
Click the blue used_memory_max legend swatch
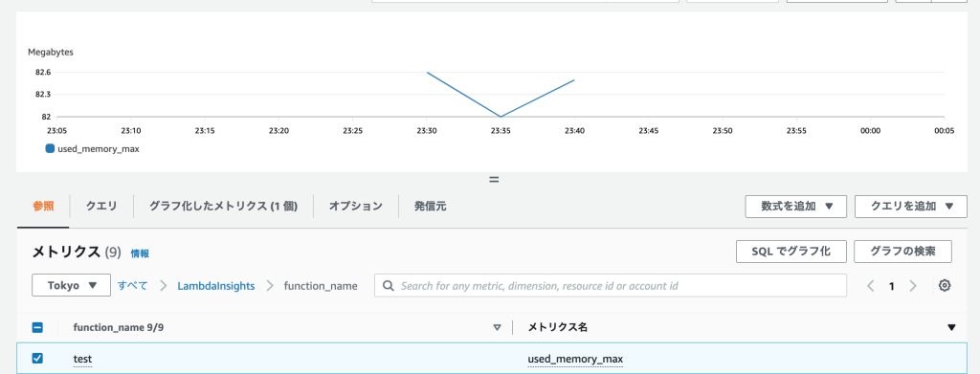[x=50, y=149]
